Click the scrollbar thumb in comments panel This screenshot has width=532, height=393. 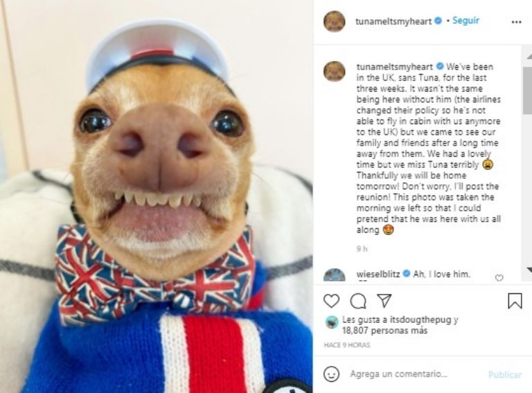(x=527, y=90)
